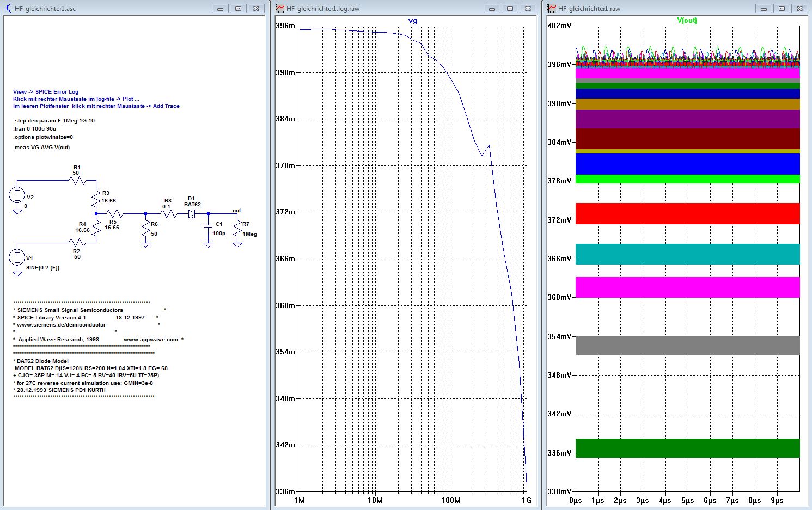Close the HF-gleichrichter1.log.raw plot window
The image size is (812, 510).
click(528, 9)
